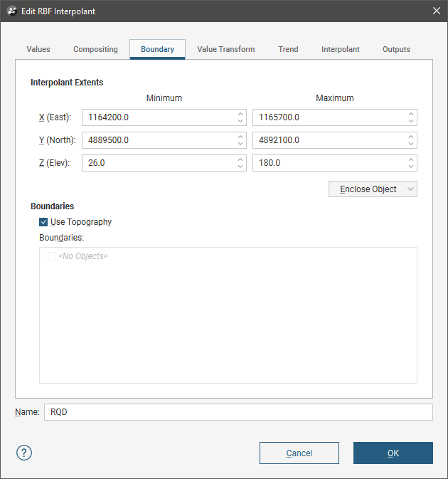Click the Name field containing RQD
Viewport: 448px width, 479px height.
click(238, 412)
